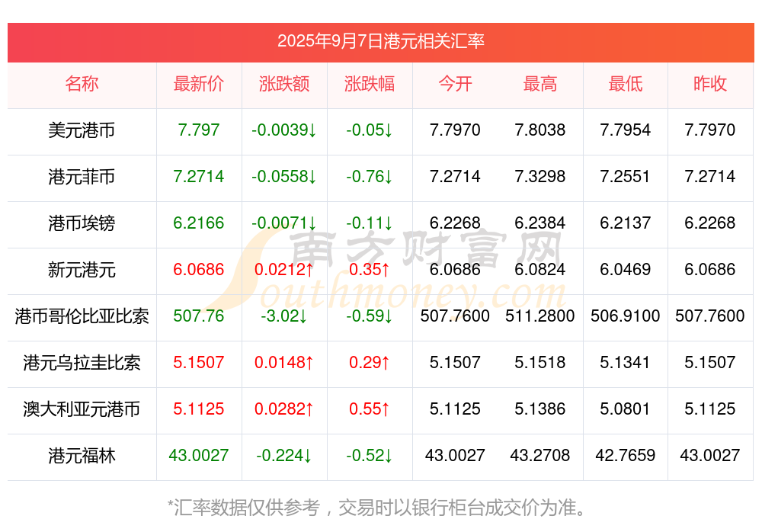Screen dimensions: 762x532
Task: Click the 涨跌额 column header
Action: [283, 84]
